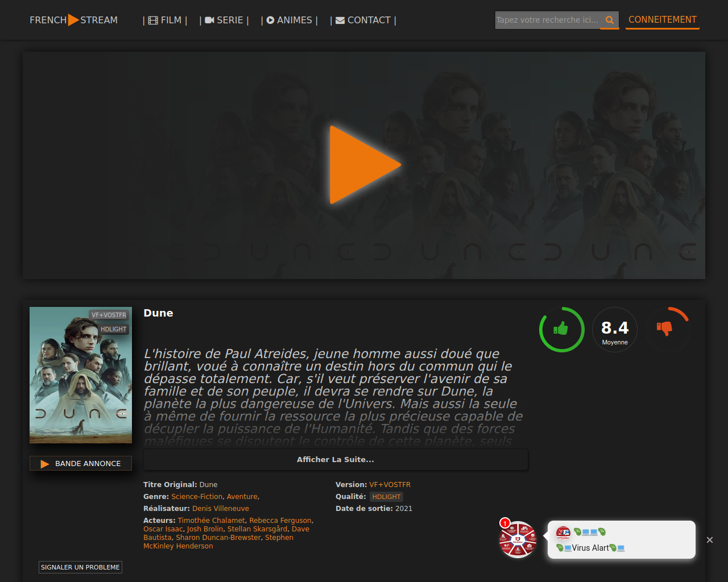Open the SERIE menu
Viewport: 728px width, 582px height.
pos(224,20)
